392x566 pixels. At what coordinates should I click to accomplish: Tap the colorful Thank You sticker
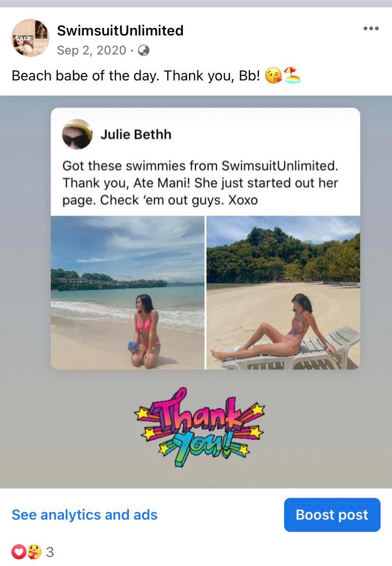(x=200, y=427)
